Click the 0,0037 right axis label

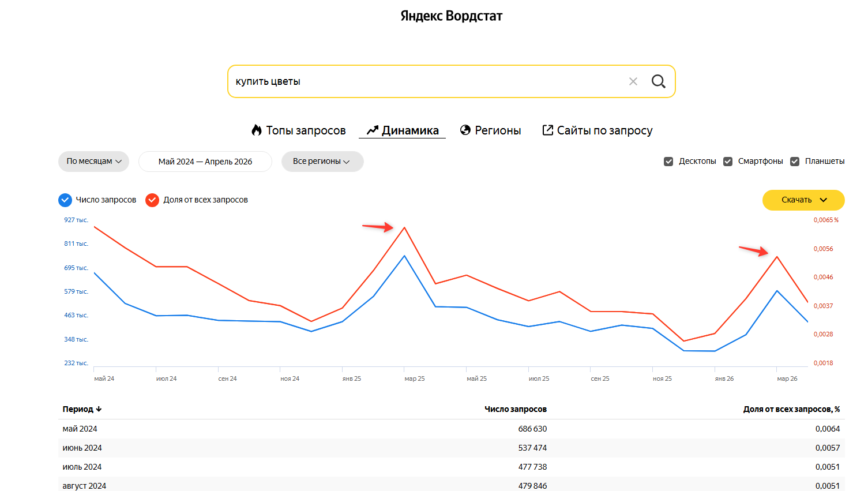tap(824, 306)
